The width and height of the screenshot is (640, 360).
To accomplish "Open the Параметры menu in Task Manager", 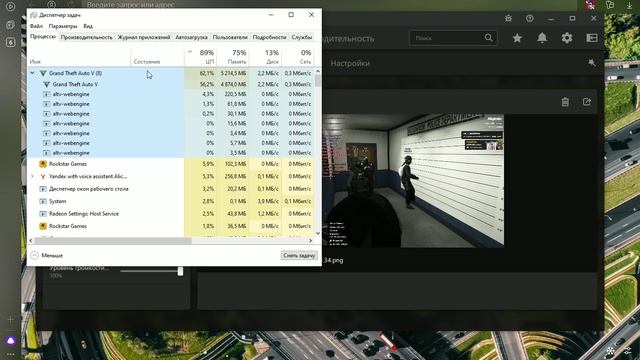I will click(x=62, y=26).
